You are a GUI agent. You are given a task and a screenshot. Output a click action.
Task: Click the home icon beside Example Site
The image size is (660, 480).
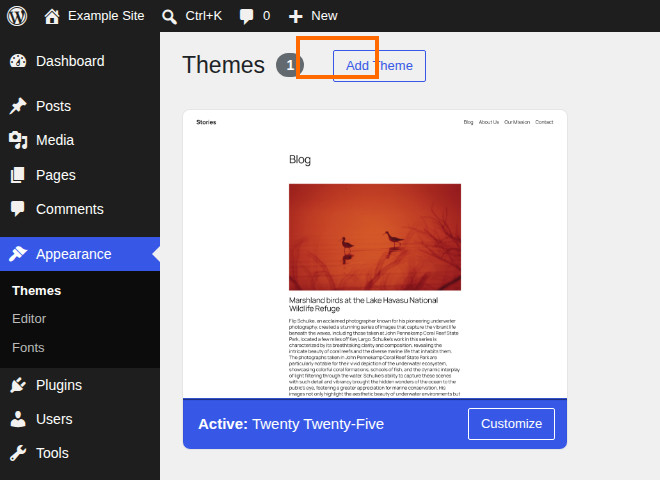pos(52,16)
